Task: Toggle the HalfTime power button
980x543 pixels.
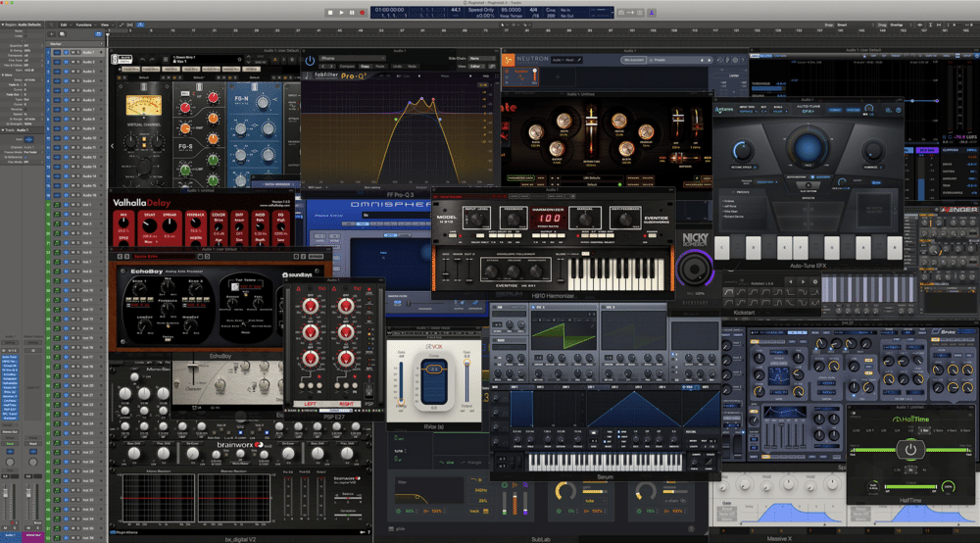Action: click(x=910, y=449)
